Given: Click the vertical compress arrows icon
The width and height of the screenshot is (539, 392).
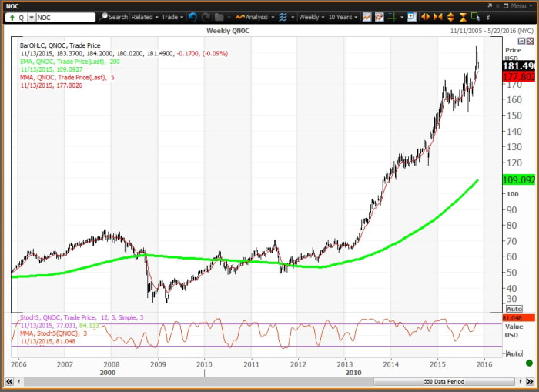Looking at the screenshot, I should tap(462, 17).
